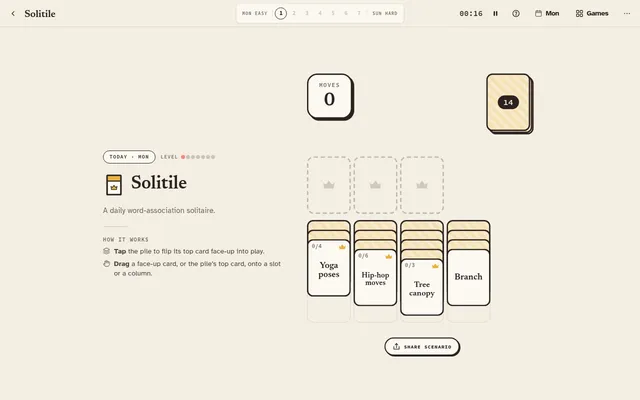Open the Games menu

[x=592, y=13]
